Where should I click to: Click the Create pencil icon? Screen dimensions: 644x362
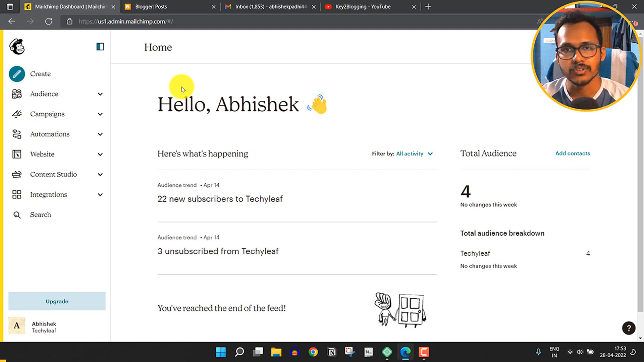click(x=17, y=74)
